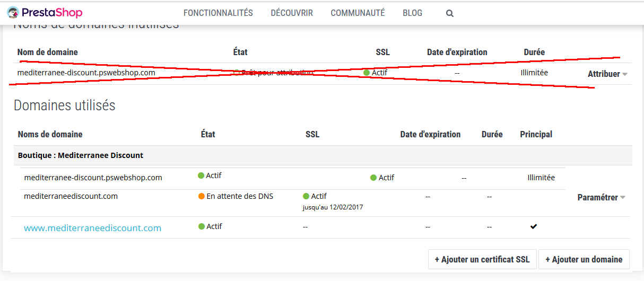Select mediterranee-discount.pswebshop.com under Domaines utilisés
This screenshot has height=281, width=644.
pyautogui.click(x=93, y=178)
